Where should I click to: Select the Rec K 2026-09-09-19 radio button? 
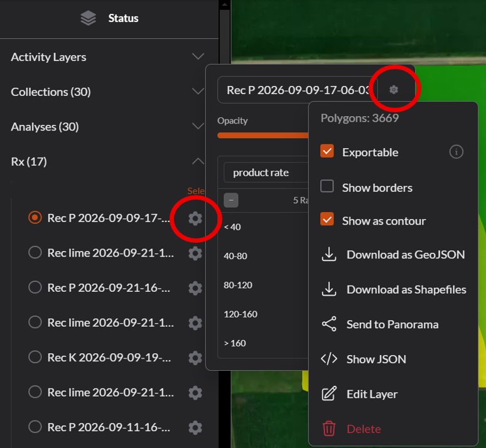click(x=35, y=357)
